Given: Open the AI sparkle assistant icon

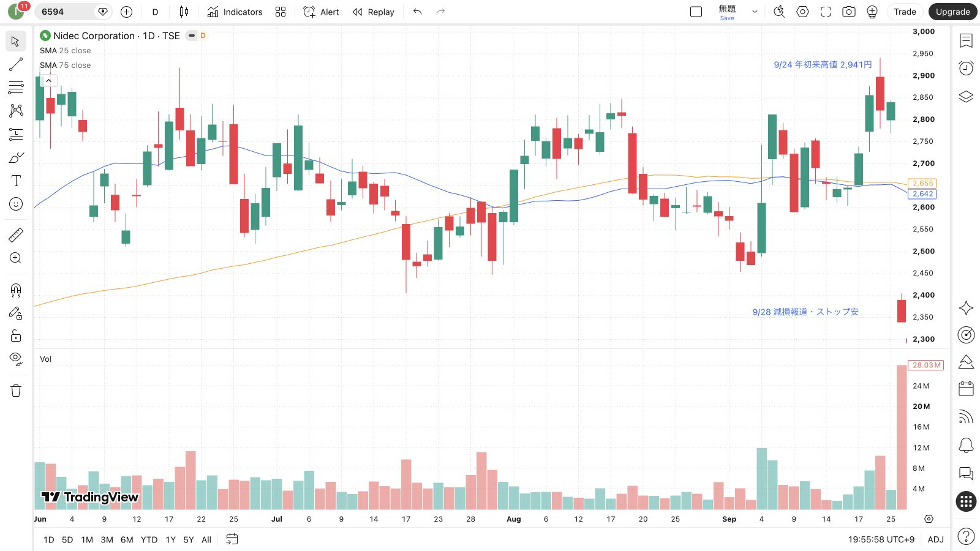Looking at the screenshot, I should click(966, 308).
